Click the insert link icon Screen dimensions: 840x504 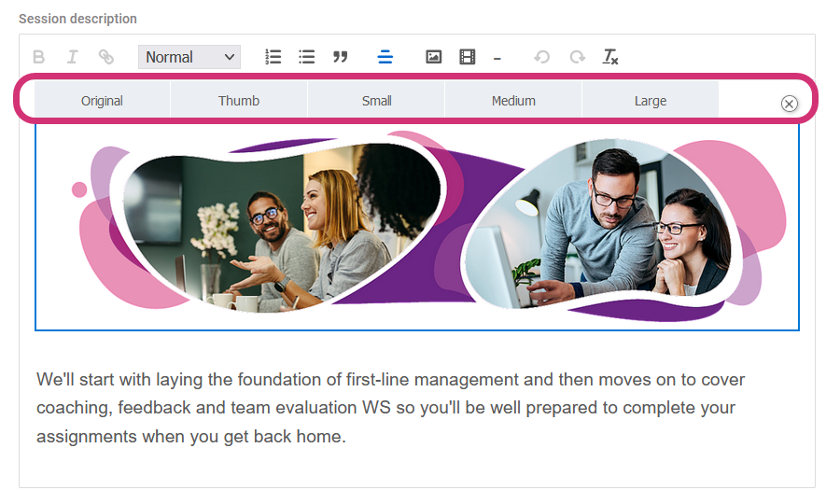(x=106, y=57)
